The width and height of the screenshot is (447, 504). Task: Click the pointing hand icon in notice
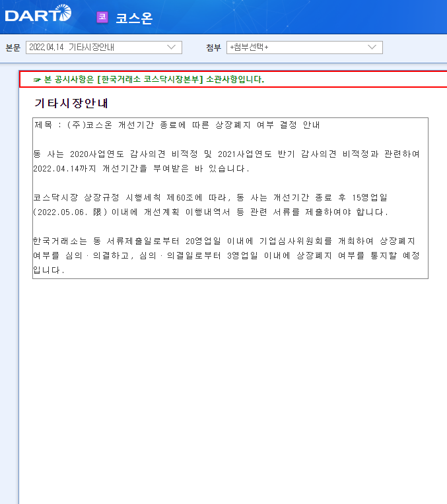point(37,80)
